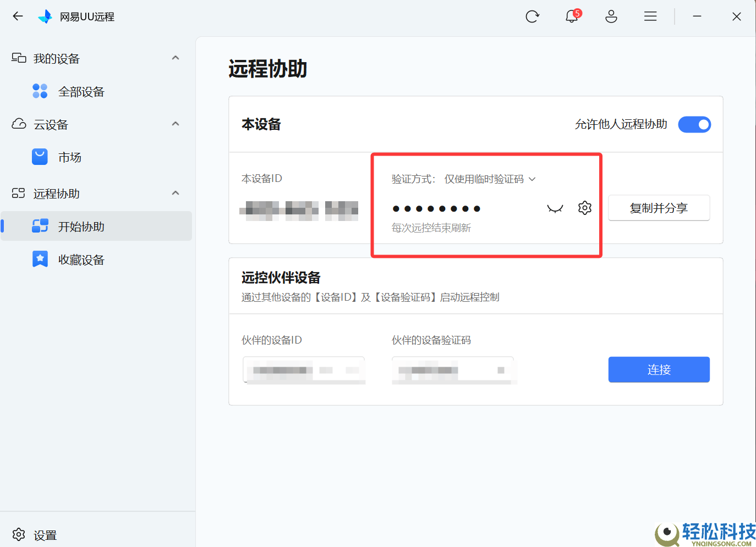Select 全部设备 in the sidebar

point(96,91)
